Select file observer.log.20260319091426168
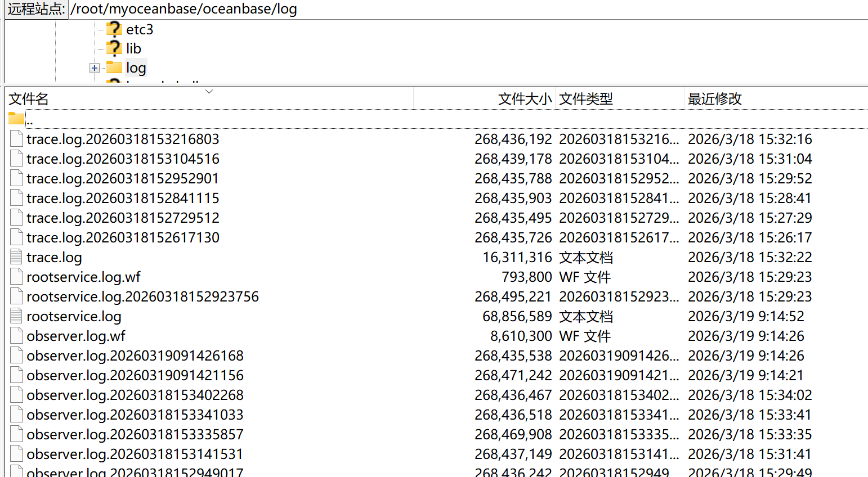 135,355
